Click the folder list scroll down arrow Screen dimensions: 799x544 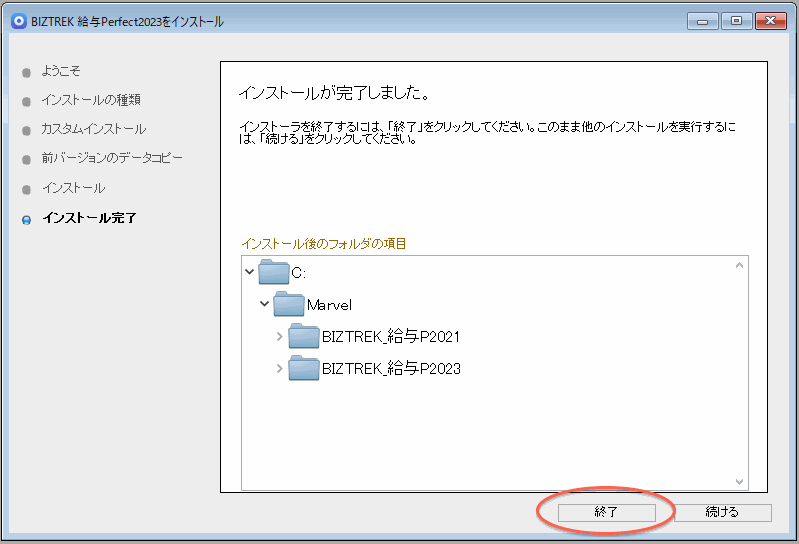pyautogui.click(x=739, y=481)
